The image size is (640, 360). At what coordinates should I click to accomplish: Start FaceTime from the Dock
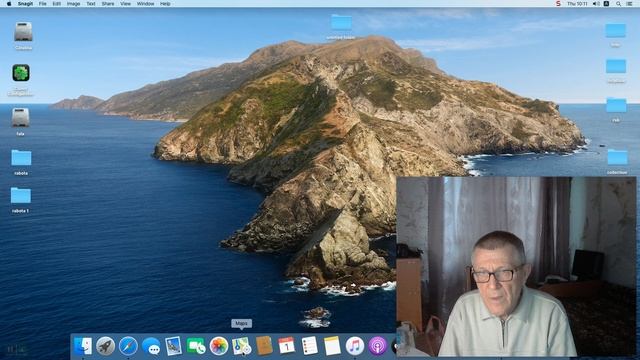pos(196,346)
